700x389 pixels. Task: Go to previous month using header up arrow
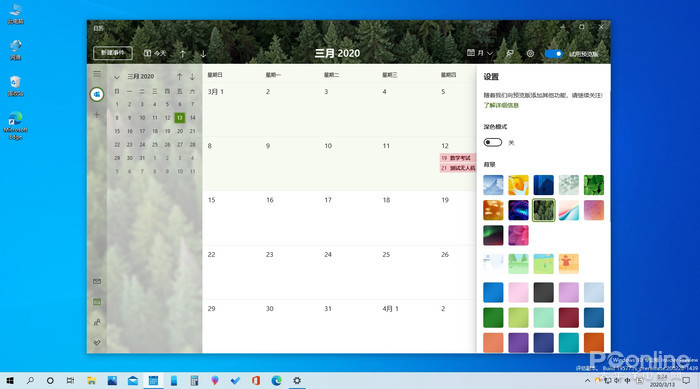tap(183, 54)
